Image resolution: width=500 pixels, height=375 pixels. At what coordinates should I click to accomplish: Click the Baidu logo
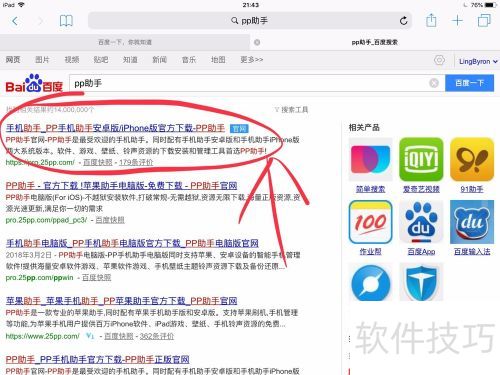(34, 83)
